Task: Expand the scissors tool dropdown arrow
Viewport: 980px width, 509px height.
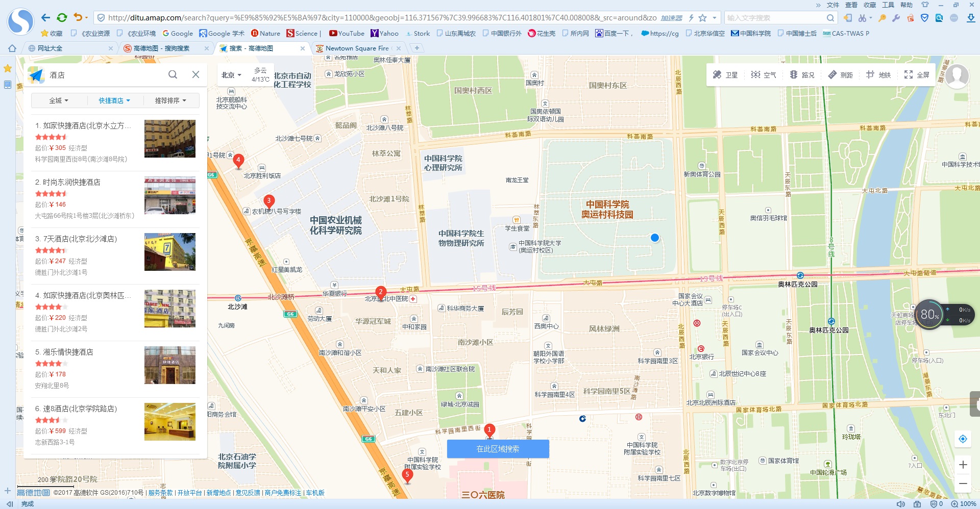Action: 871,18
